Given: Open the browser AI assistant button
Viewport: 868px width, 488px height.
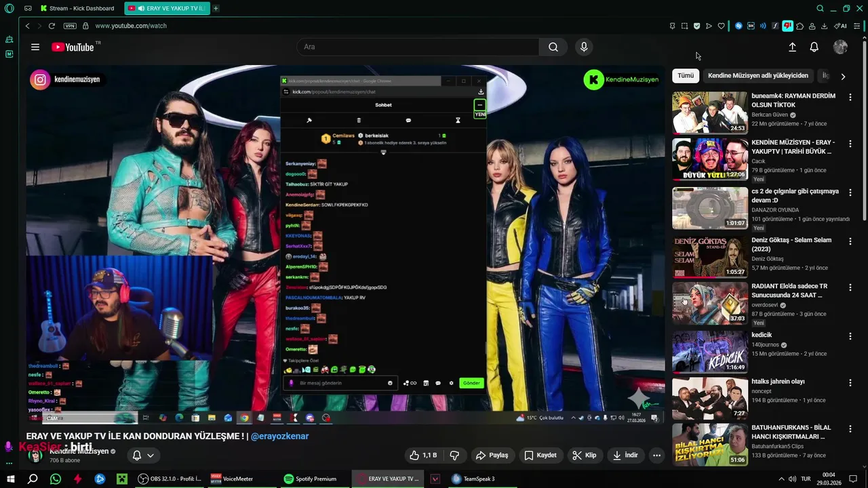Looking at the screenshot, I should point(840,26).
